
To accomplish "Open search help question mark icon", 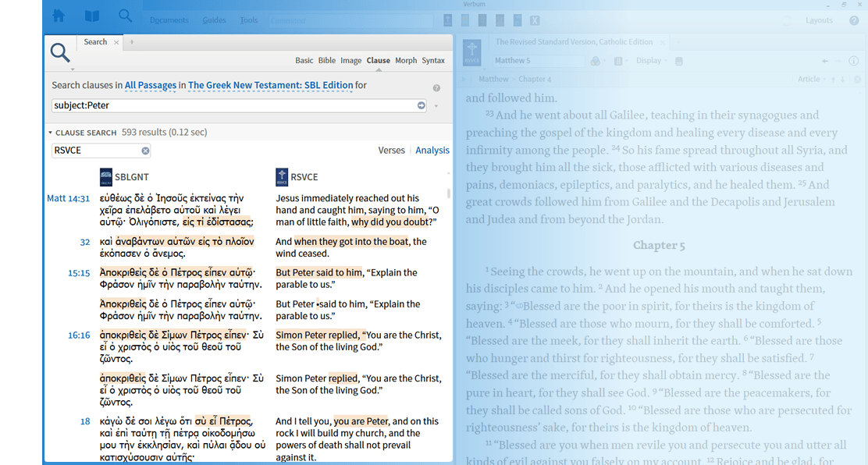I will click(x=436, y=88).
